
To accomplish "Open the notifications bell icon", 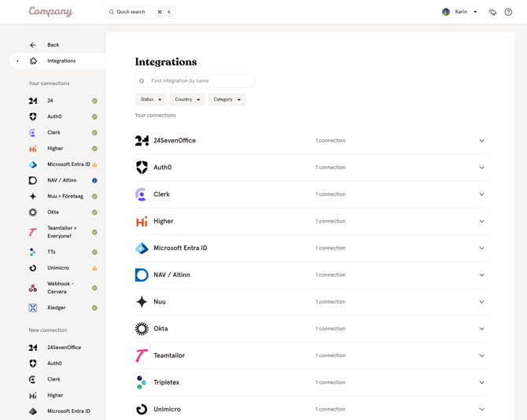I will pyautogui.click(x=492, y=12).
